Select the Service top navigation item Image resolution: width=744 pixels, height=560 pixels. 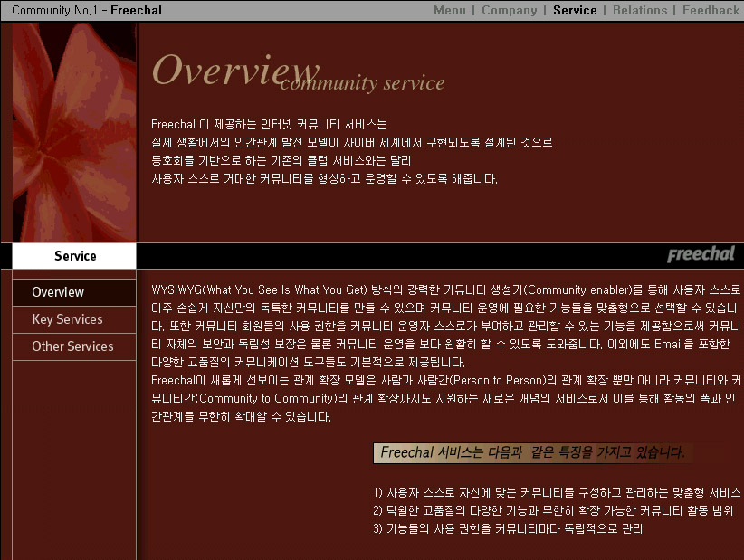575,11
